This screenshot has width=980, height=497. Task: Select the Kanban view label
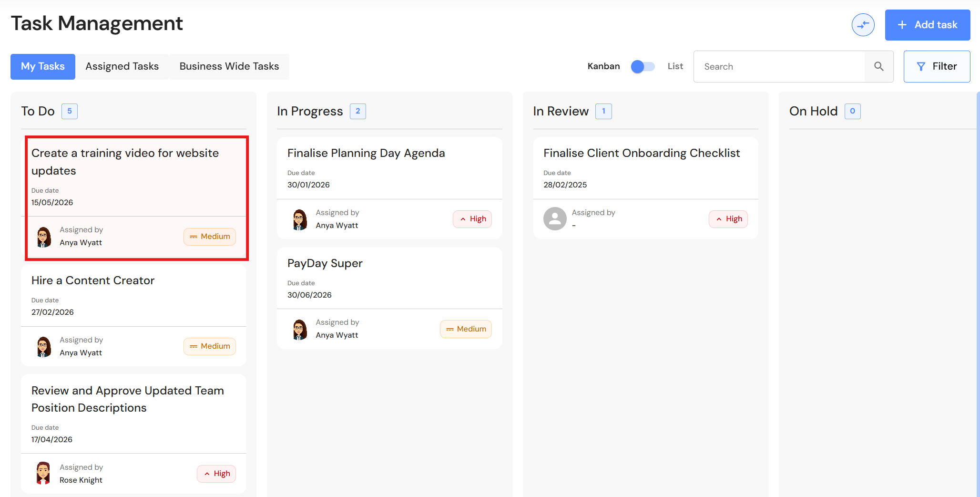(603, 66)
